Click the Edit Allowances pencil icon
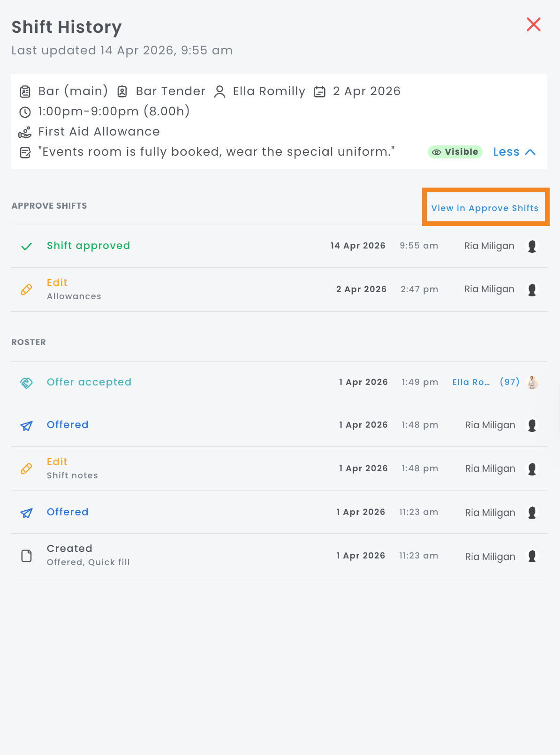The width and height of the screenshot is (560, 755). click(x=27, y=290)
